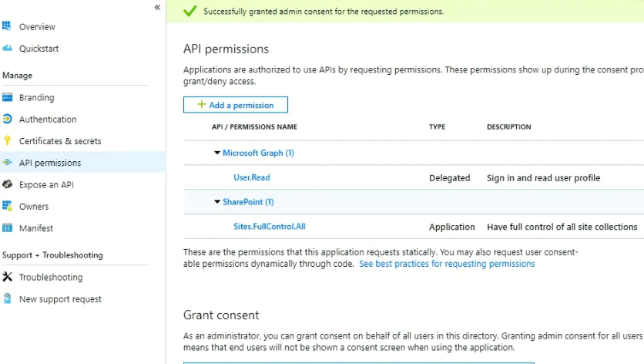The image size is (644, 364).
Task: Click the TYPE column header
Action: click(x=437, y=126)
